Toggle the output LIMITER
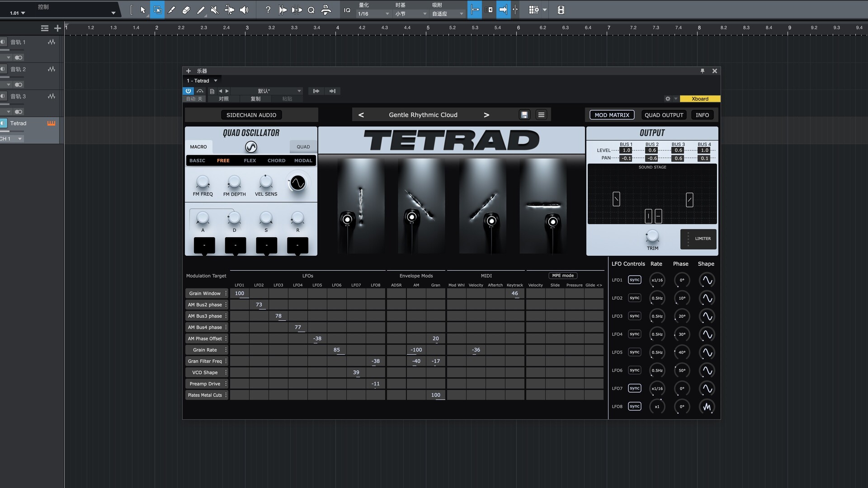The width and height of the screenshot is (868, 488). pyautogui.click(x=698, y=239)
